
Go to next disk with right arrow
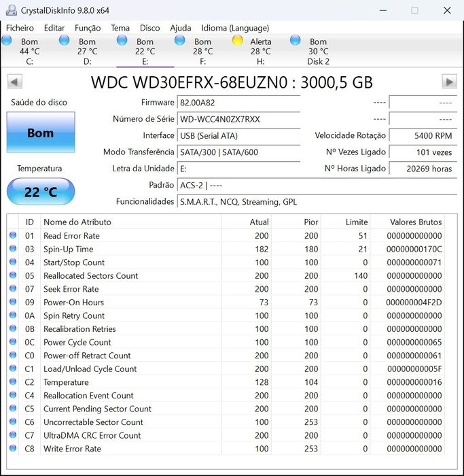point(449,82)
